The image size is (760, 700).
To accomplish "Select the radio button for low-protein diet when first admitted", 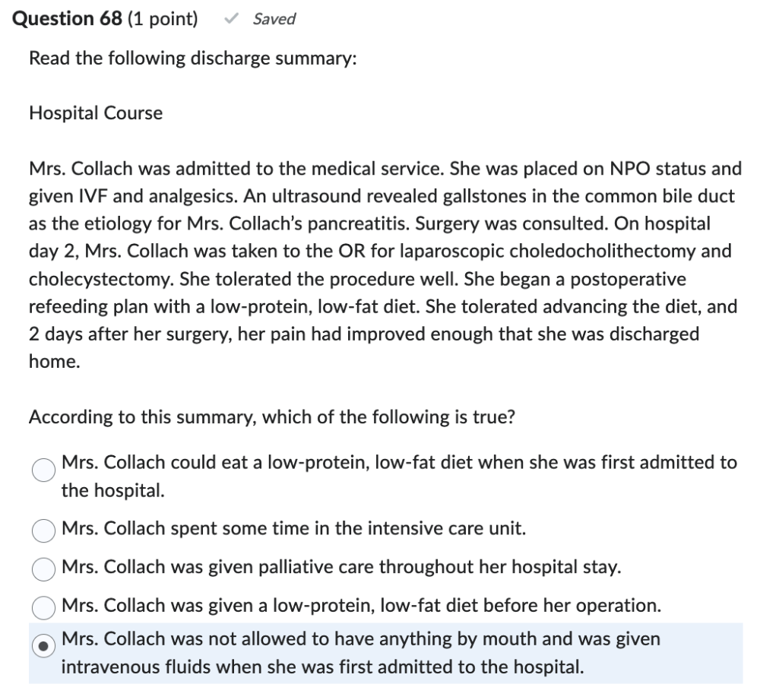I will pos(44,470).
